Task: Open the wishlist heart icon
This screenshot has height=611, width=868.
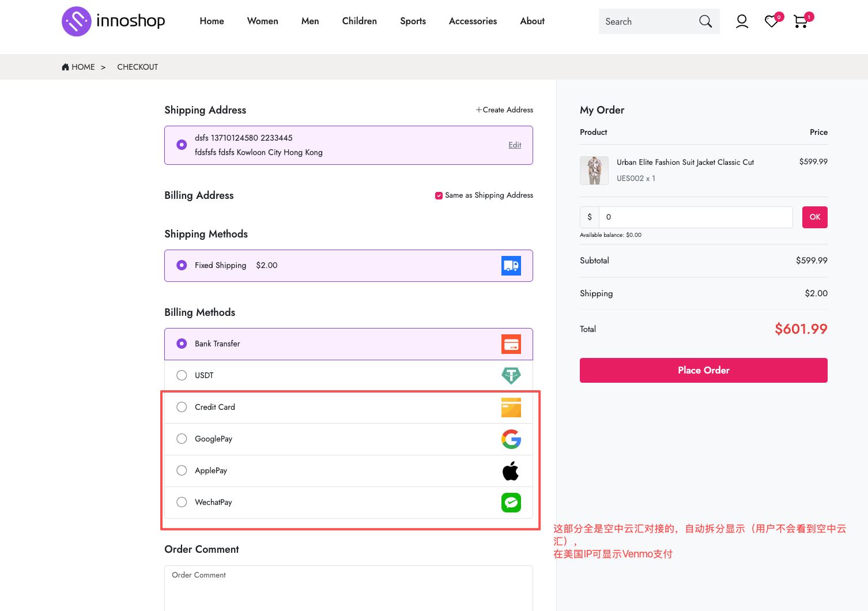Action: (771, 21)
